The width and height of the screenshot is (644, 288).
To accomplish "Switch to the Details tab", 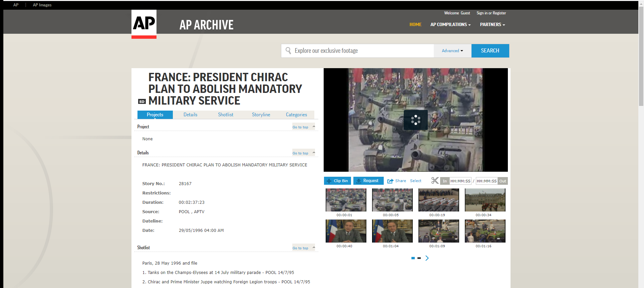I will point(191,115).
